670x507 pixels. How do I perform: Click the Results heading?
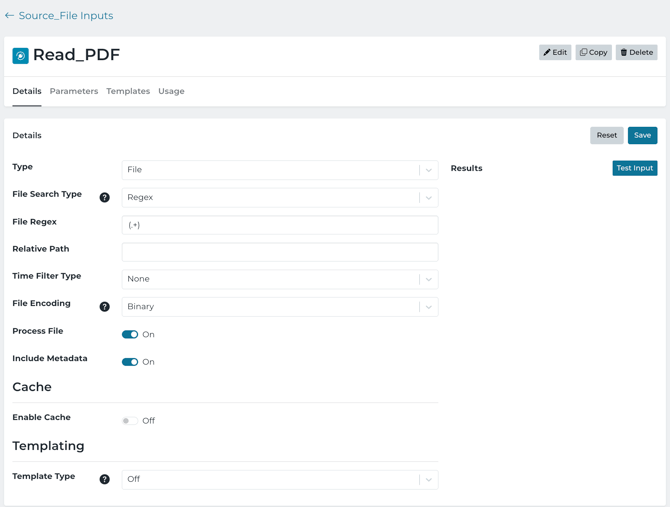point(467,168)
